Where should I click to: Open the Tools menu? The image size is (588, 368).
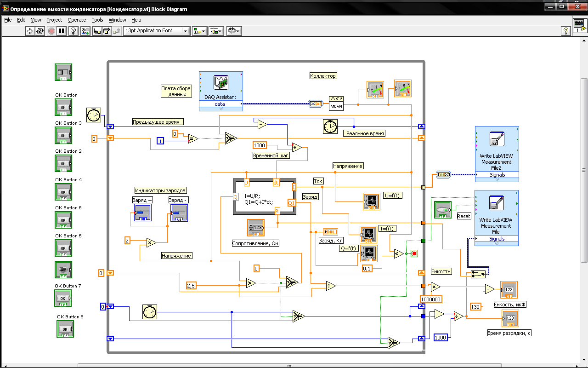click(x=97, y=20)
